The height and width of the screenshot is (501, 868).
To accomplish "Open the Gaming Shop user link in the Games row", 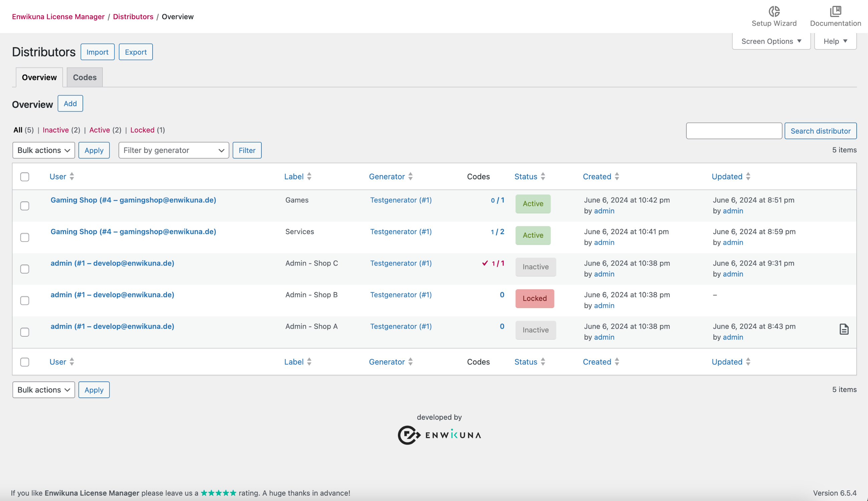I will [134, 200].
